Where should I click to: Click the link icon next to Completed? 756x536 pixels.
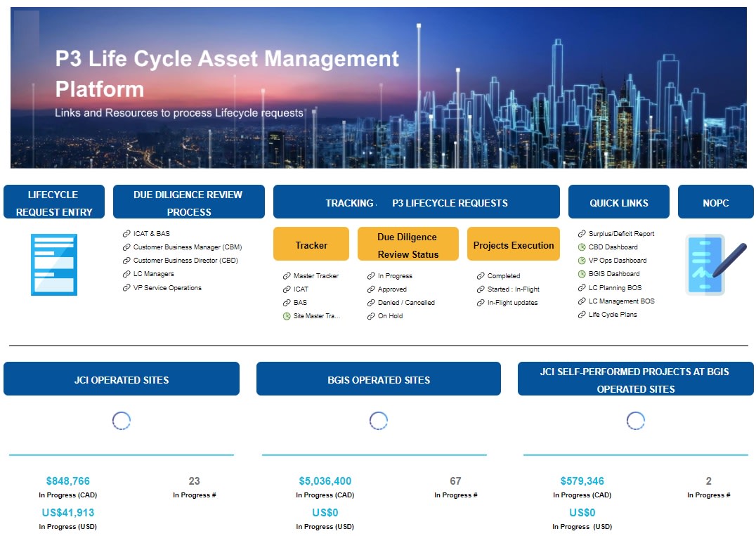[479, 275]
